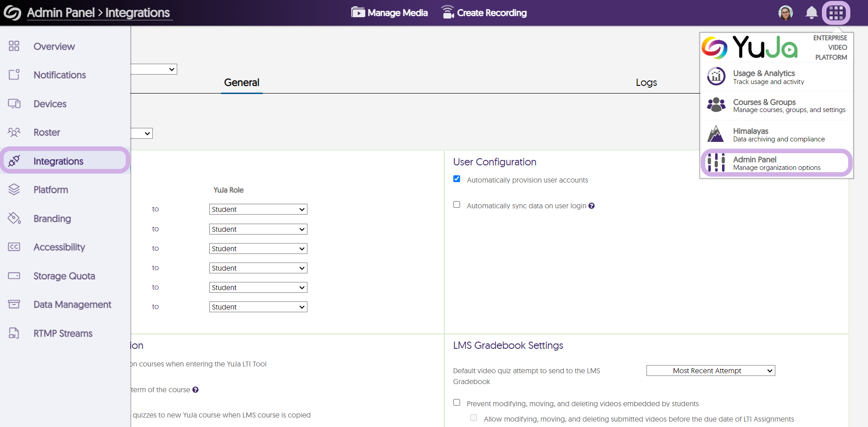The height and width of the screenshot is (427, 868).
Task: Open the fourth YuJa Role Student dropdown
Action: point(258,268)
